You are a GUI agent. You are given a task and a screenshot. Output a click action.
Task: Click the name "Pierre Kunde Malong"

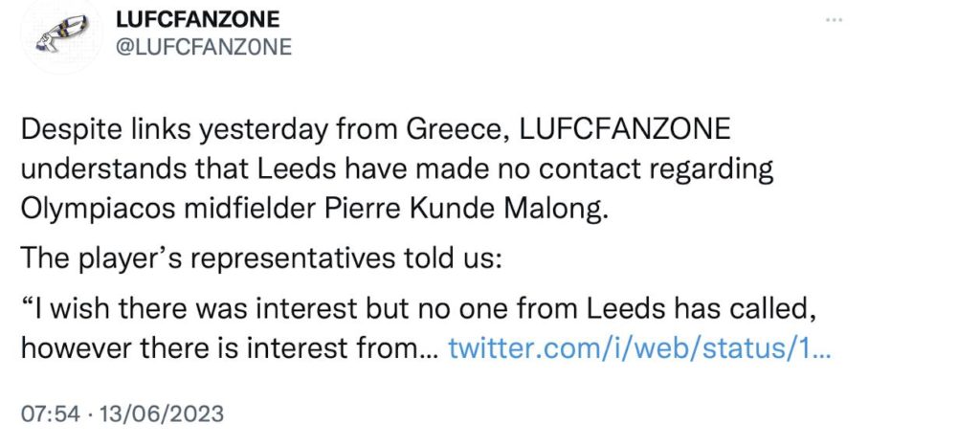[x=467, y=211]
